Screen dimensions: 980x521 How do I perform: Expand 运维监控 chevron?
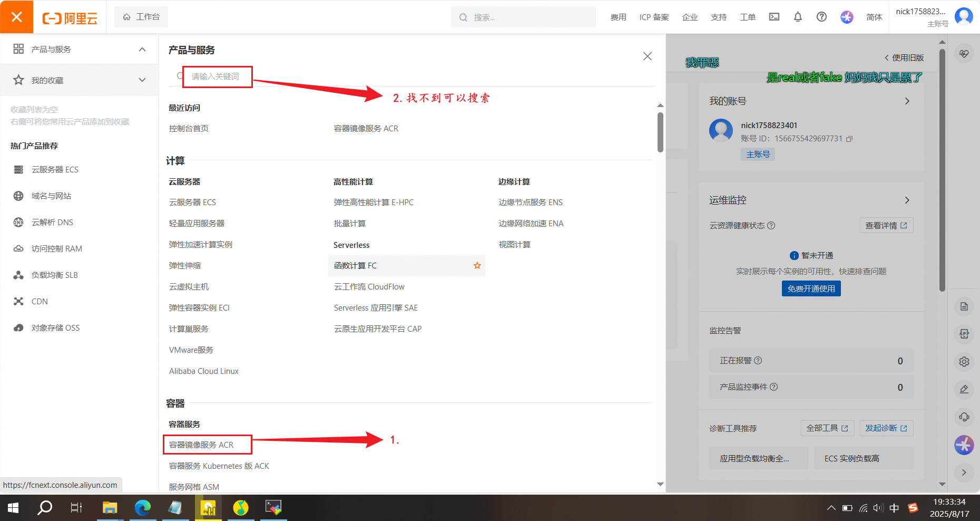click(907, 200)
